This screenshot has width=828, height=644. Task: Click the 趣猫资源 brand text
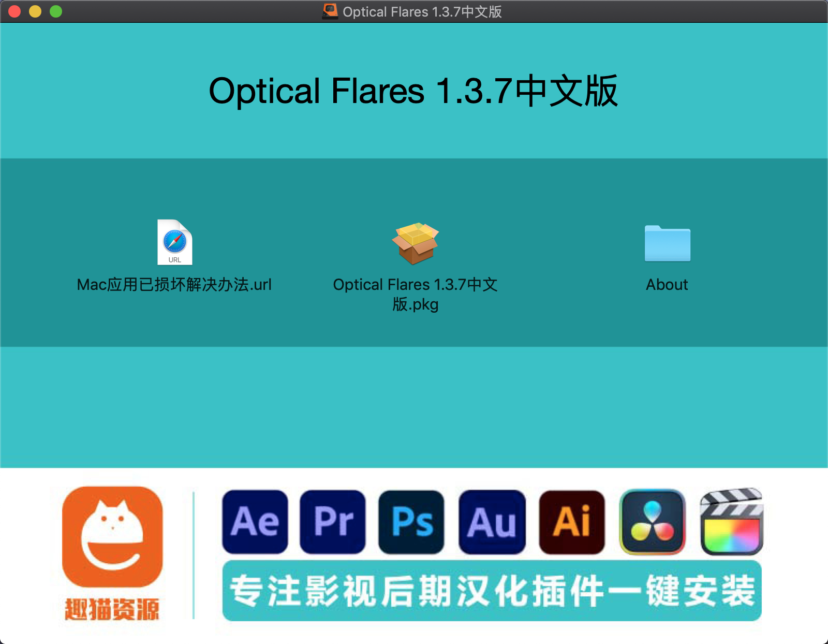click(x=112, y=609)
